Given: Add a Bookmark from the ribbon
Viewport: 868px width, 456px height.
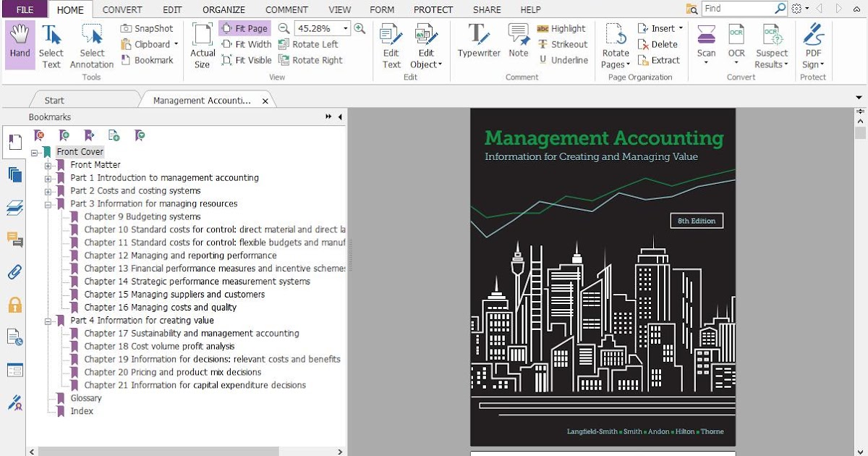Looking at the screenshot, I should tap(148, 60).
